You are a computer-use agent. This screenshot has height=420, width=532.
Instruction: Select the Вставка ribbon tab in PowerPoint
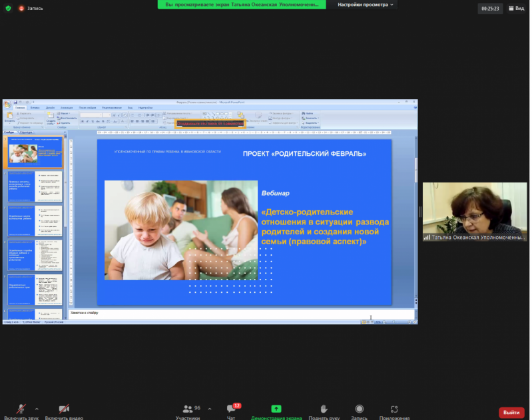coord(35,107)
